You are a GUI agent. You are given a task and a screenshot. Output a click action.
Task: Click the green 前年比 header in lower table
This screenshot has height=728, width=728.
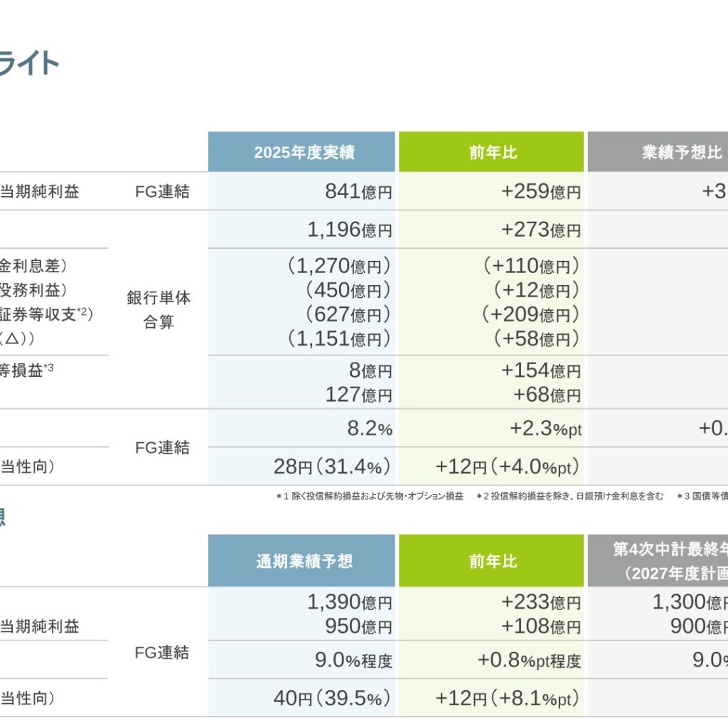pos(491,561)
